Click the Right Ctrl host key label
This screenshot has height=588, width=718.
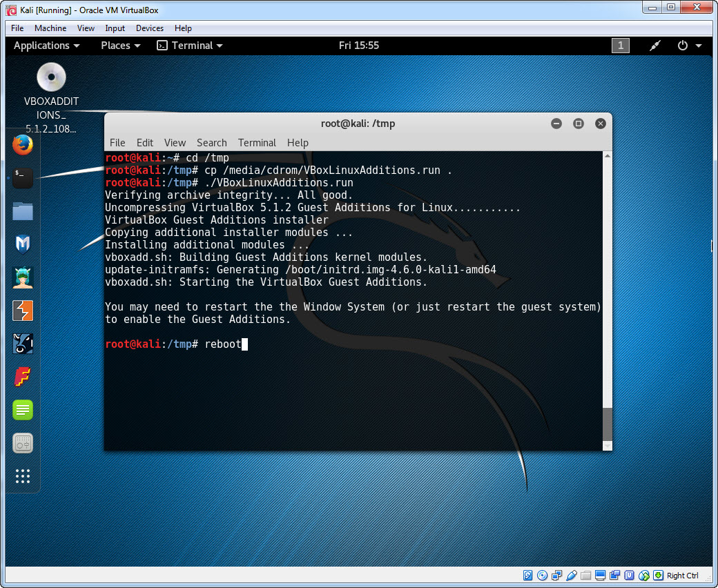click(682, 576)
